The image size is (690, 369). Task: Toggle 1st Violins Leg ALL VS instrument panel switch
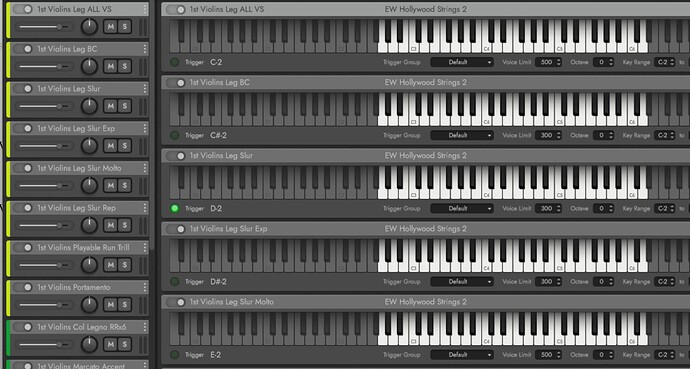point(176,9)
